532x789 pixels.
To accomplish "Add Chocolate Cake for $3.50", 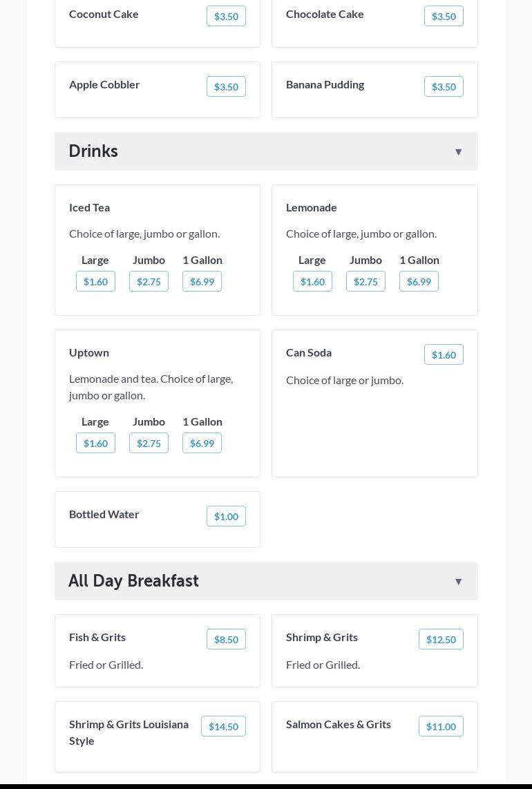I will click(444, 16).
